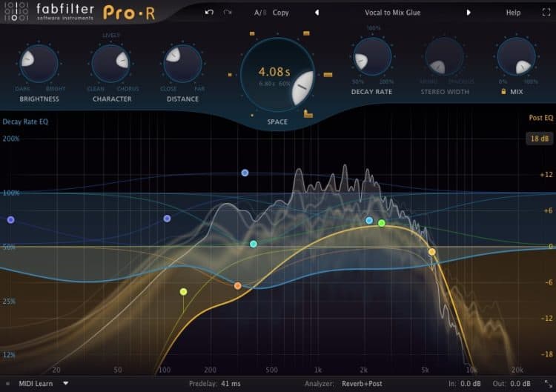Click the Pro-R product title
The image size is (556, 392).
(129, 13)
